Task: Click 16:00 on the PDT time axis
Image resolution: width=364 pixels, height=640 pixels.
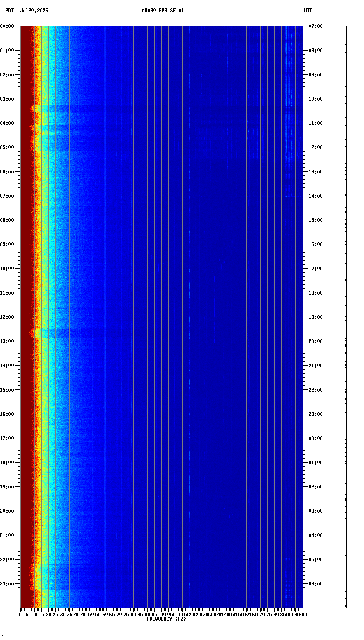Action: tap(7, 414)
